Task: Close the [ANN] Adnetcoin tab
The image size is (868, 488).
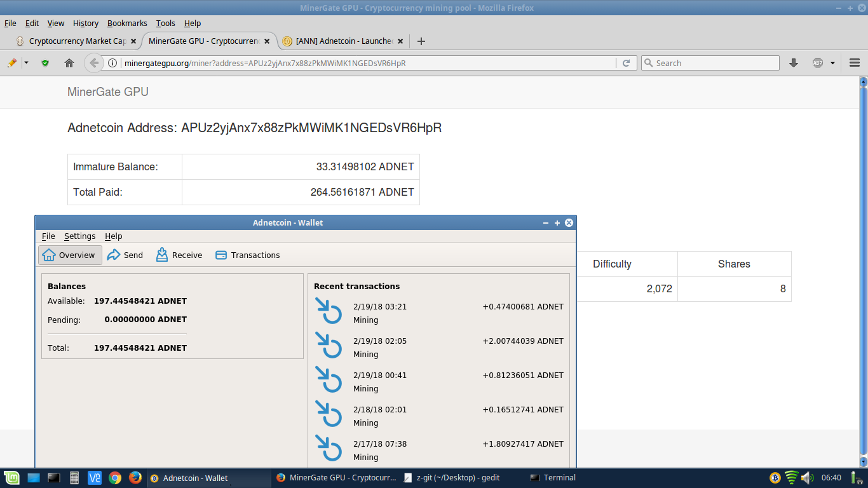Action: [x=400, y=41]
